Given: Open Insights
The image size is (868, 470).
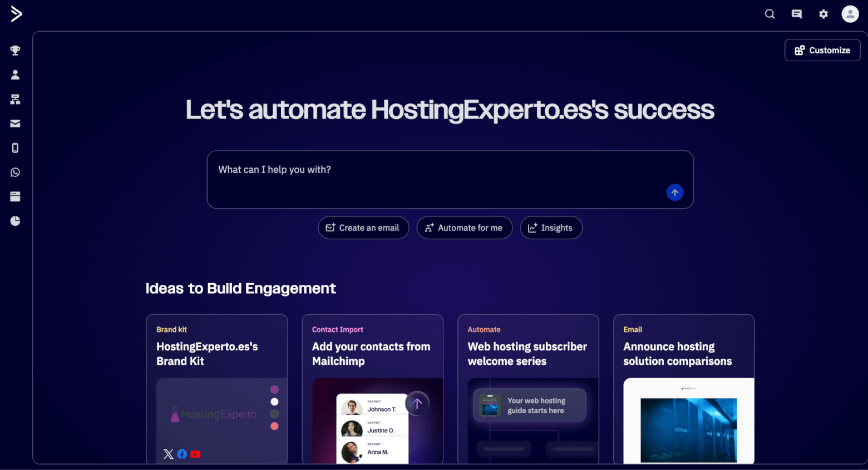Looking at the screenshot, I should point(551,227).
